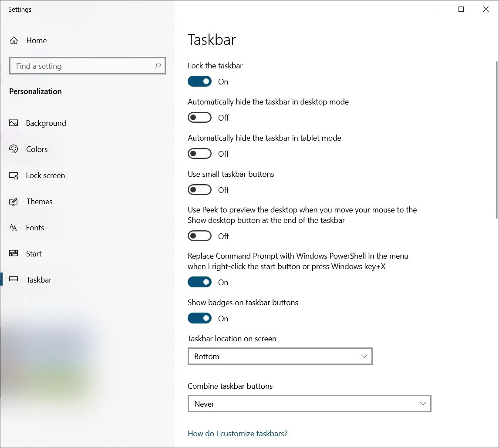This screenshot has width=499, height=448.
Task: Click the Personalization section heading
Action: pyautogui.click(x=35, y=91)
